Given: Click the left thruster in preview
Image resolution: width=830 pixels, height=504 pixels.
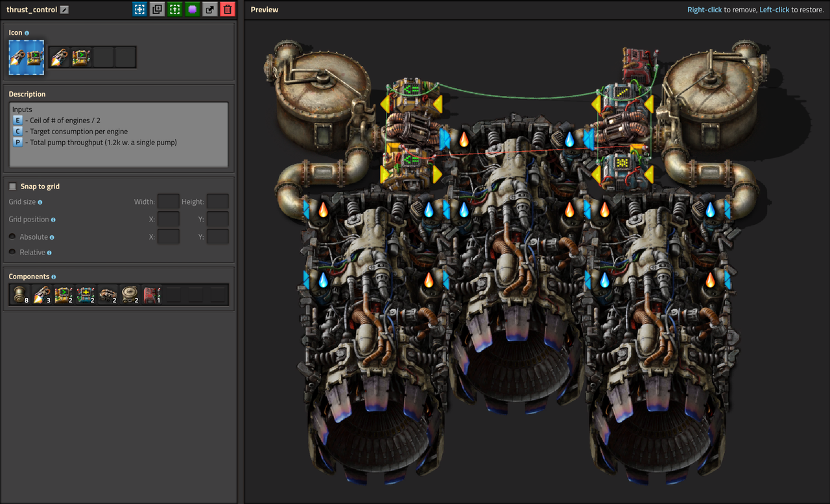Looking at the screenshot, I should click(x=375, y=337).
